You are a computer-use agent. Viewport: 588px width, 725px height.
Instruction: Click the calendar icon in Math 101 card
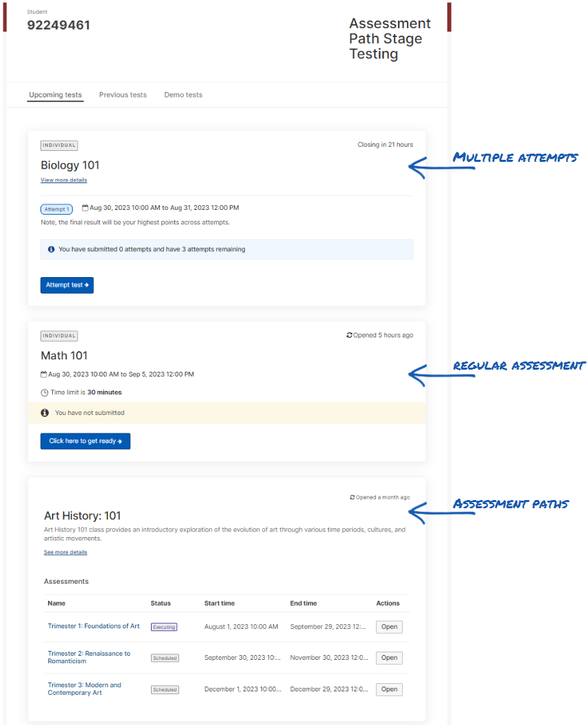pyautogui.click(x=44, y=374)
